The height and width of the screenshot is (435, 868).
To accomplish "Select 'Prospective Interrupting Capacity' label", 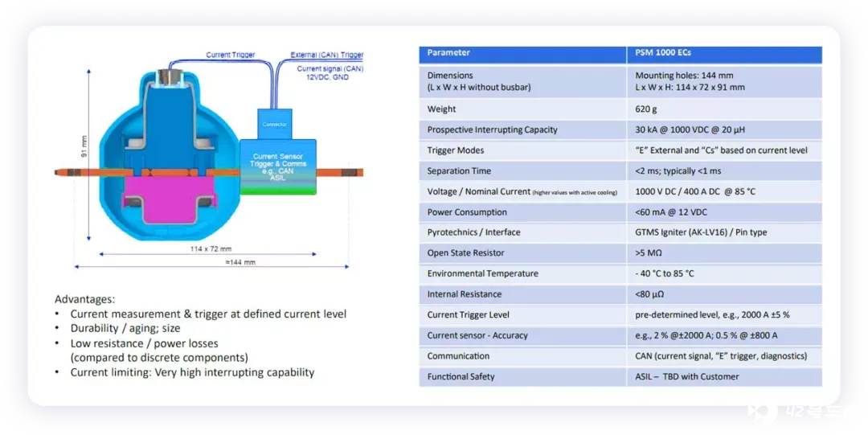I will pyautogui.click(x=492, y=129).
